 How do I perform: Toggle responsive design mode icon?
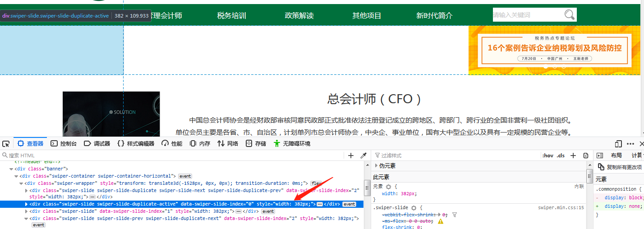coord(618,144)
